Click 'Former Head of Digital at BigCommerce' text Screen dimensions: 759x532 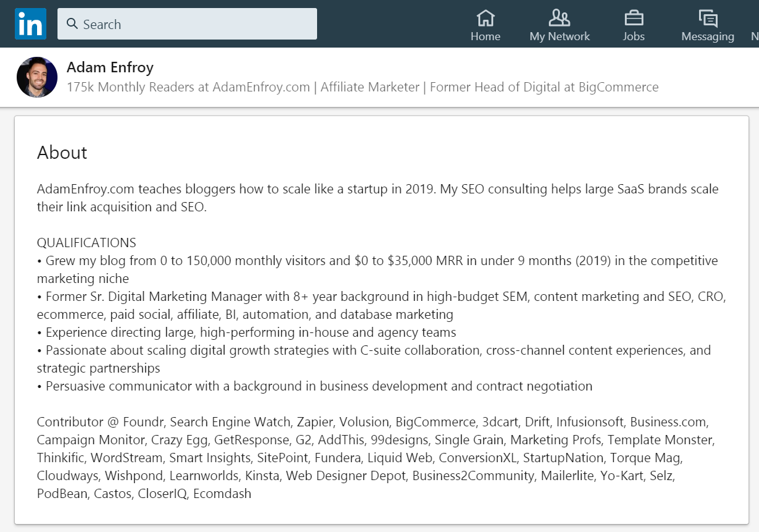(544, 87)
